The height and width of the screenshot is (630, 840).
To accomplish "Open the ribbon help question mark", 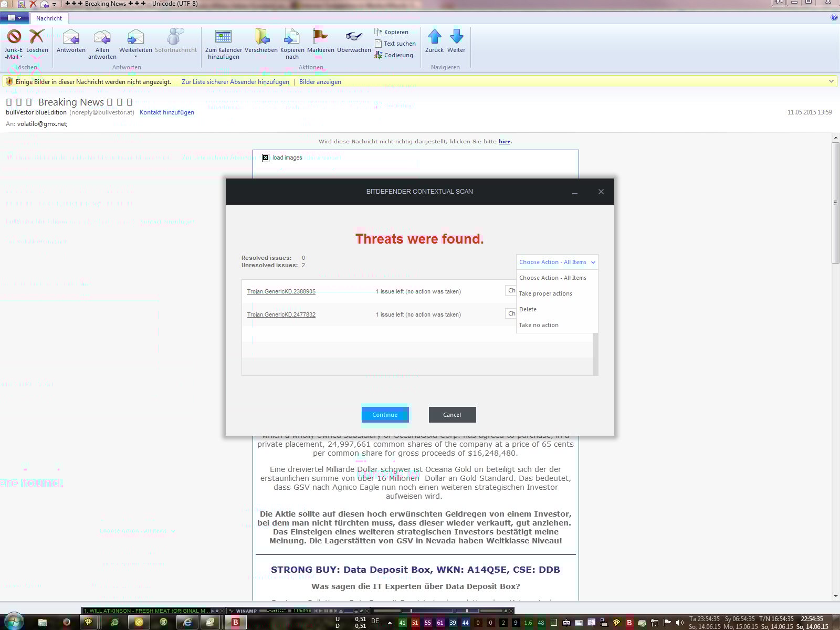I will [x=834, y=18].
